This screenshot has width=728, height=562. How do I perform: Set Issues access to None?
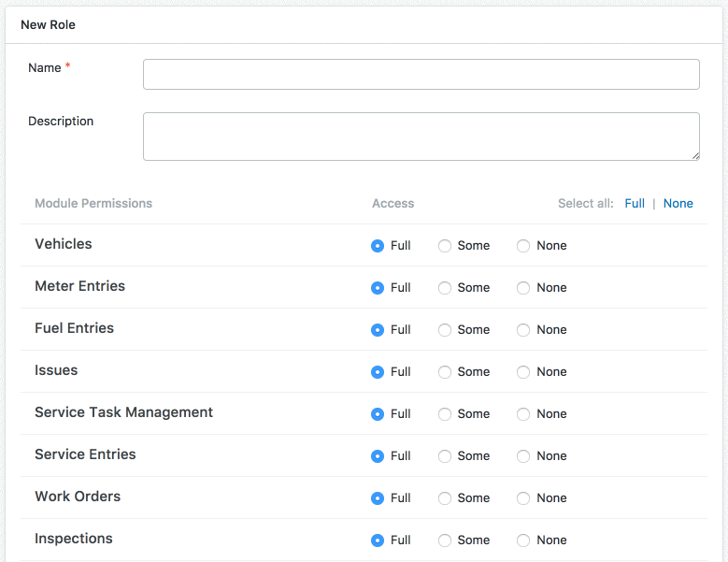(x=523, y=372)
